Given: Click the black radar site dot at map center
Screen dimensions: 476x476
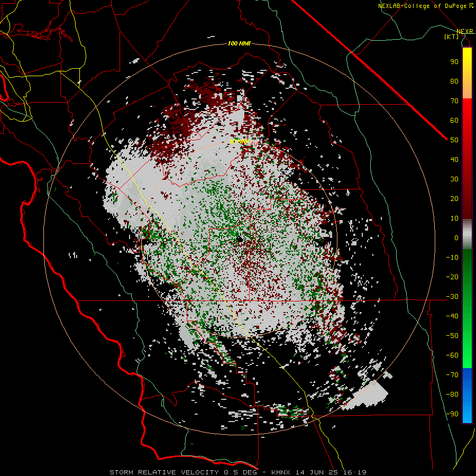Looking at the screenshot, I should [240, 240].
